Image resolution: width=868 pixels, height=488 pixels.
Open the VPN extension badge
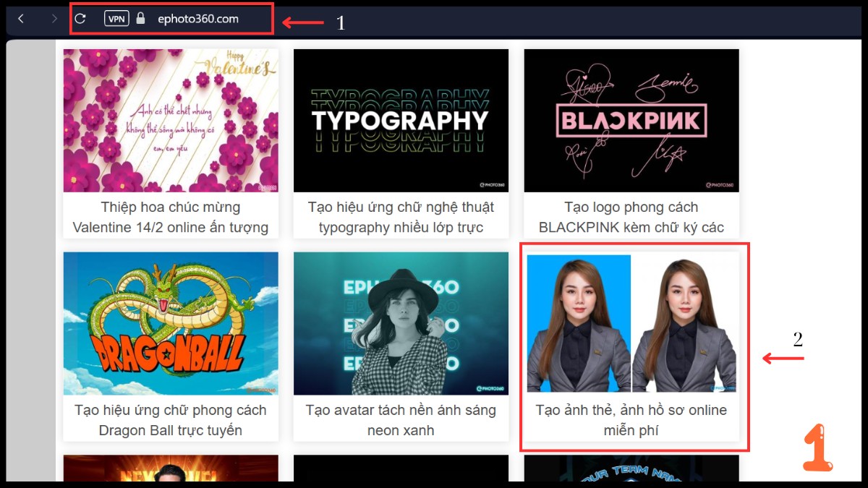pos(116,19)
